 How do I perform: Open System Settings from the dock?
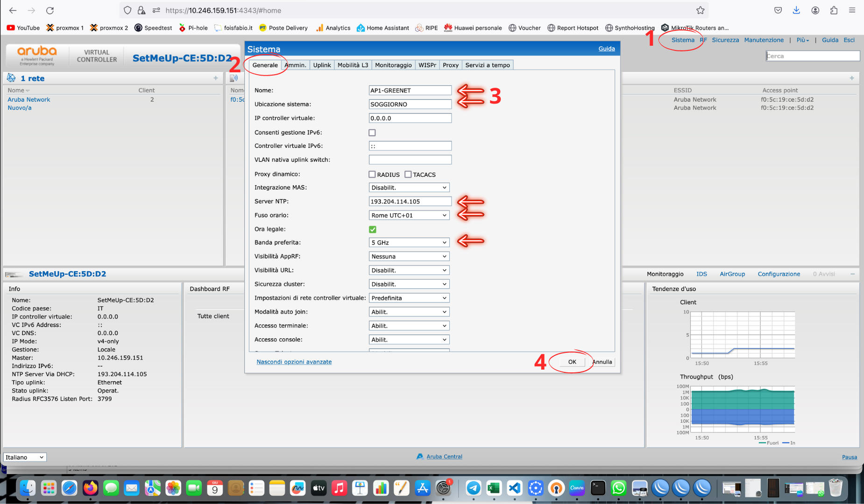tap(443, 488)
